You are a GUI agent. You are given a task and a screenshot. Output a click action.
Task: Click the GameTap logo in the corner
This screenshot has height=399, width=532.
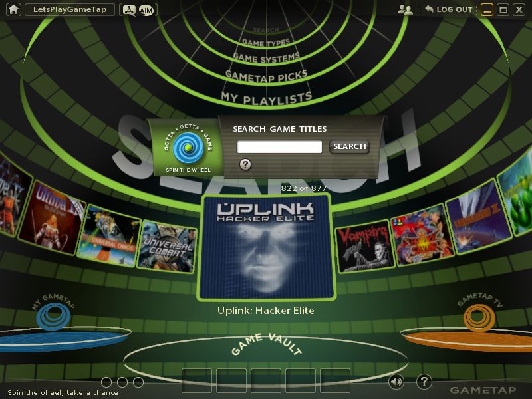pos(483,390)
